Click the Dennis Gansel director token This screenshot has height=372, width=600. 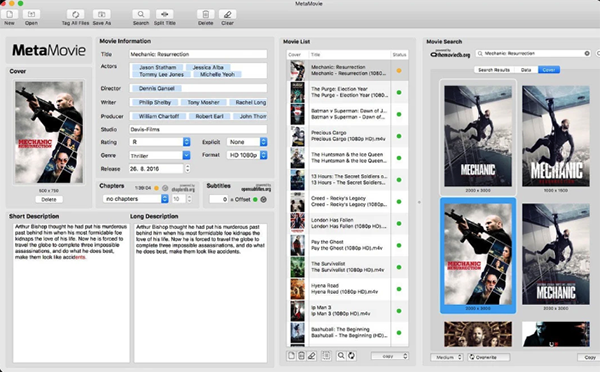click(157, 88)
